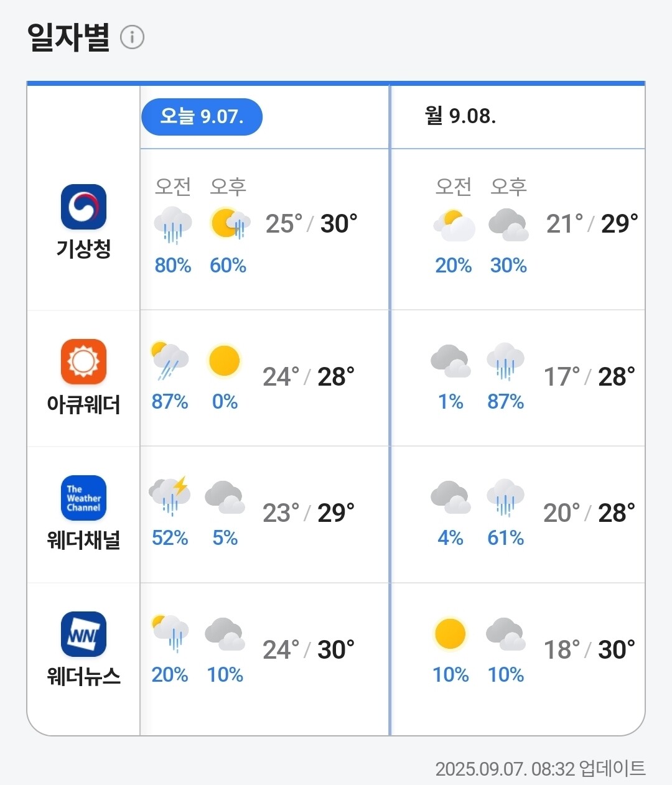Click the 웨더뉴스 provider name label
This screenshot has width=672, height=785.
click(x=83, y=676)
